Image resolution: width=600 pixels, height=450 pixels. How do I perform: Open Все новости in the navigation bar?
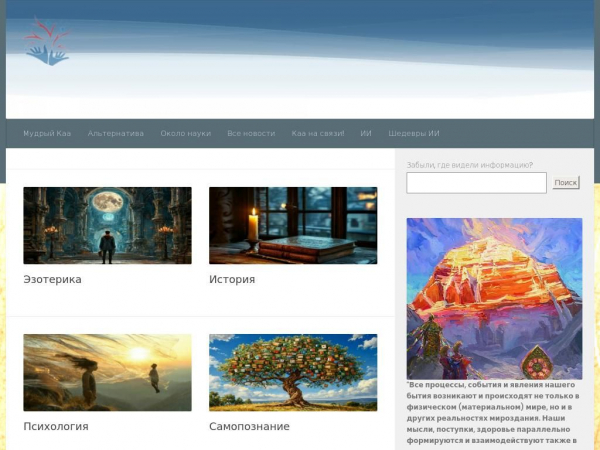coord(251,134)
